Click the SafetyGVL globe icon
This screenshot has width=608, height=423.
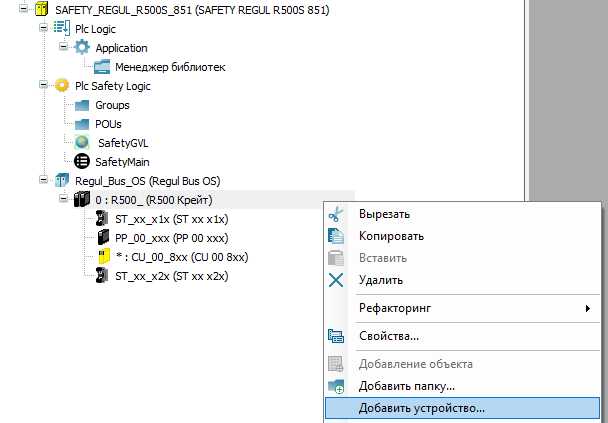point(82,143)
